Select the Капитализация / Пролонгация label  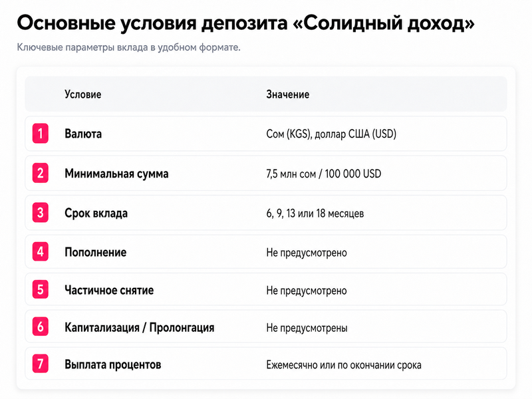pyautogui.click(x=140, y=327)
